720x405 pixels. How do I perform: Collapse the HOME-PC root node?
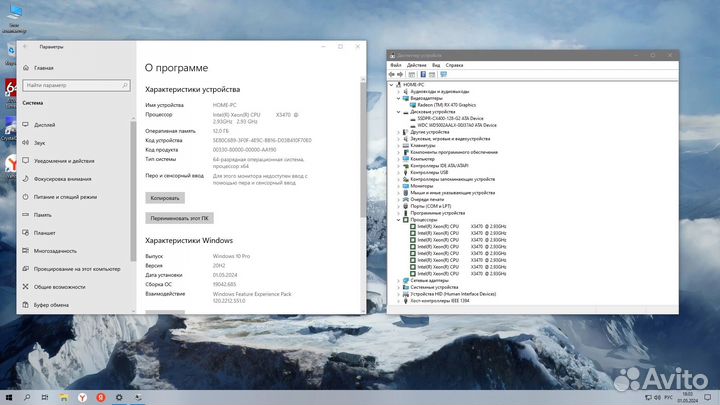tap(391, 85)
